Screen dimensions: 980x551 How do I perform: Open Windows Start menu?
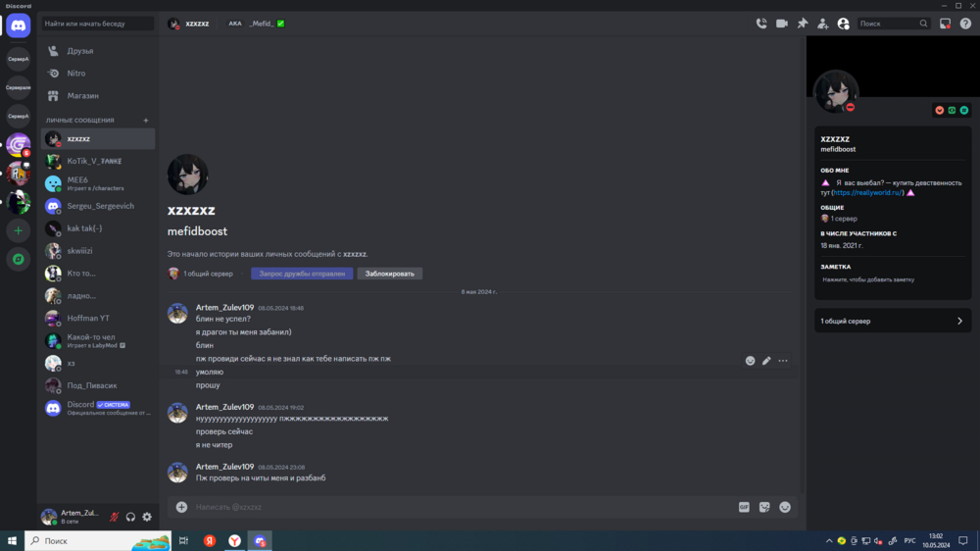[12, 541]
